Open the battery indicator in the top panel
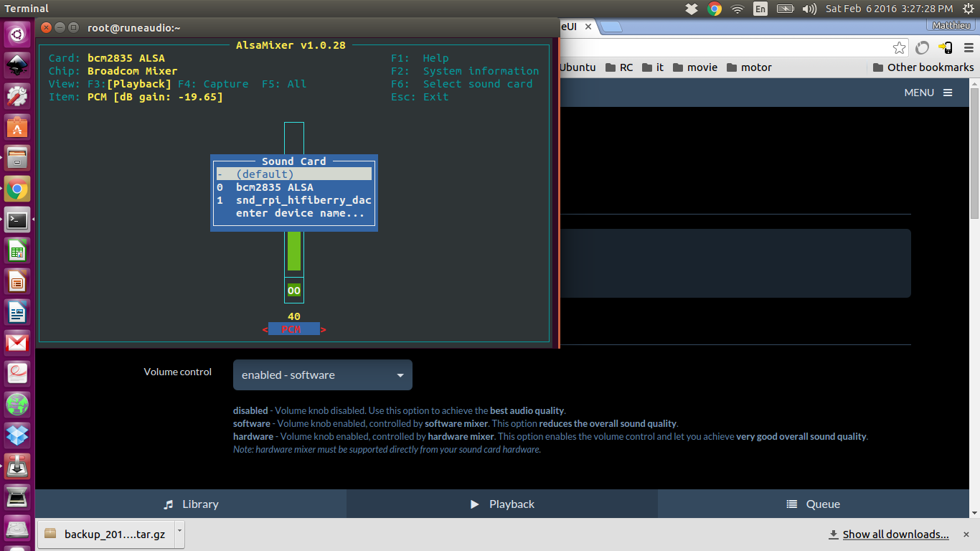This screenshot has height=551, width=980. 786,9
